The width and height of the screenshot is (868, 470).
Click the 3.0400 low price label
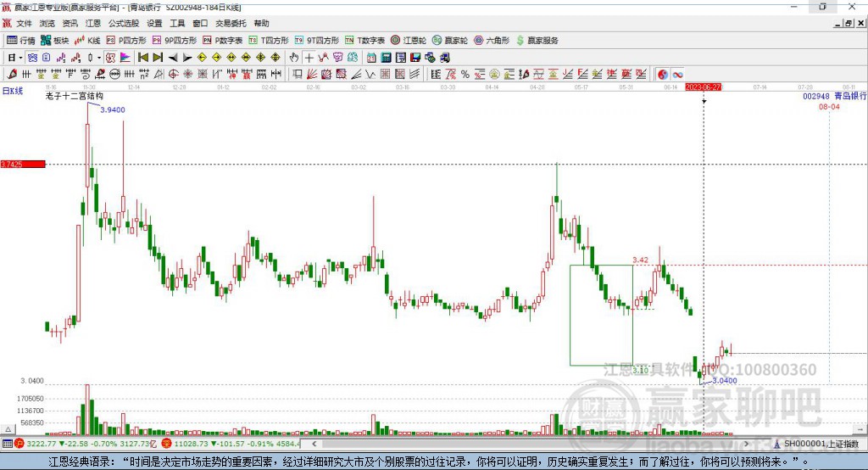[725, 381]
